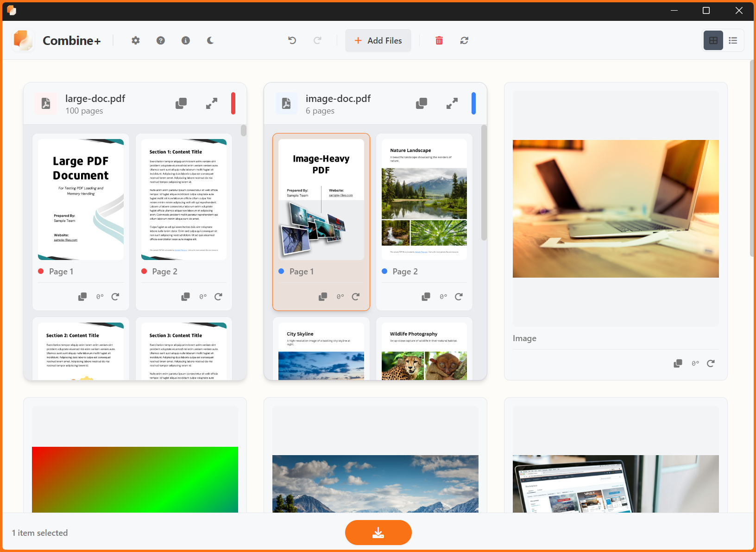Viewport: 756px width, 552px height.
Task: Duplicate the image-doc.pdf file
Action: tap(421, 103)
